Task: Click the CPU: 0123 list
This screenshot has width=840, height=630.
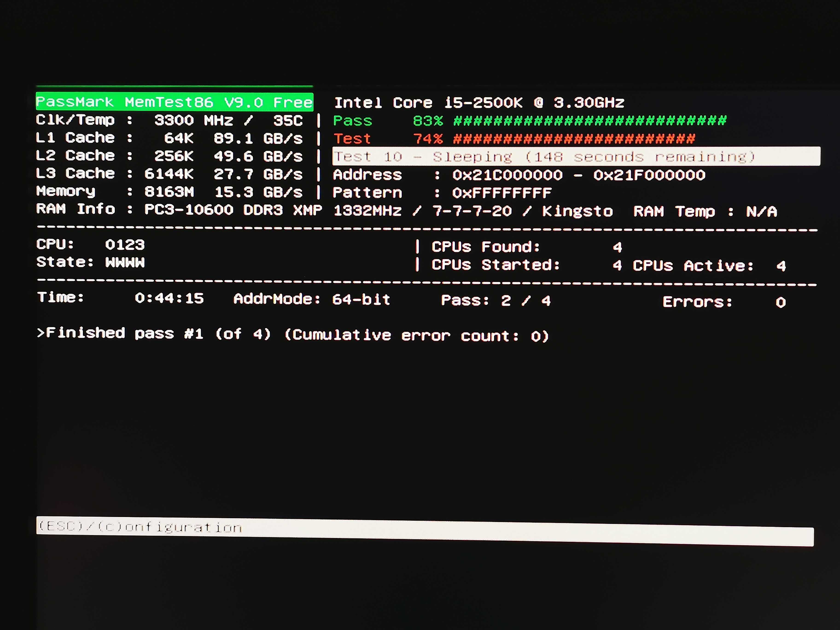Action: [90, 244]
